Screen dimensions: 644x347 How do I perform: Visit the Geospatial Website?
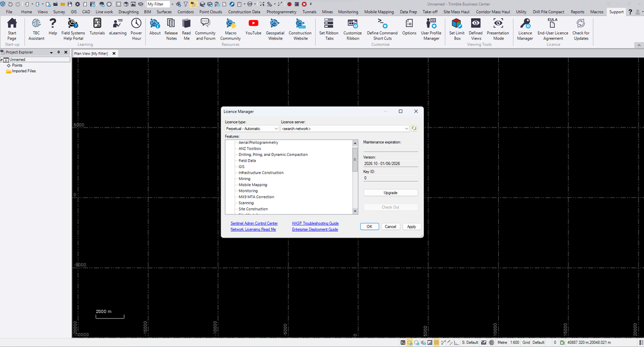(x=275, y=29)
